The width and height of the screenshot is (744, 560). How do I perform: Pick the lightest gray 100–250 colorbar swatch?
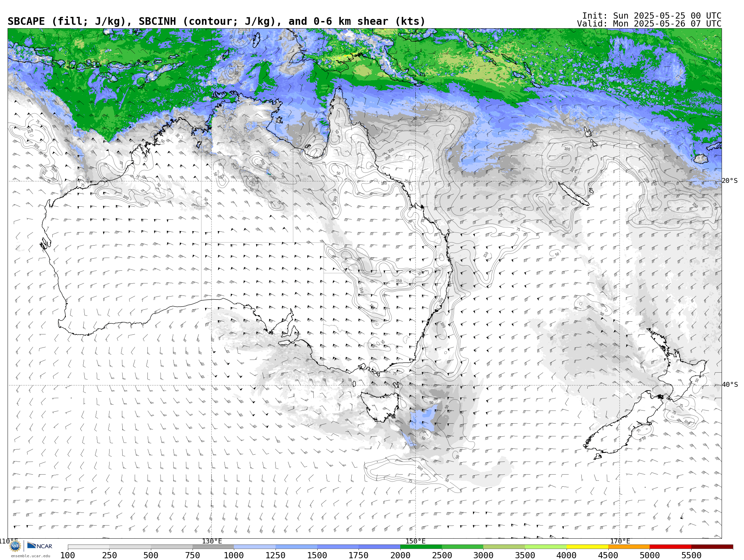(89, 547)
